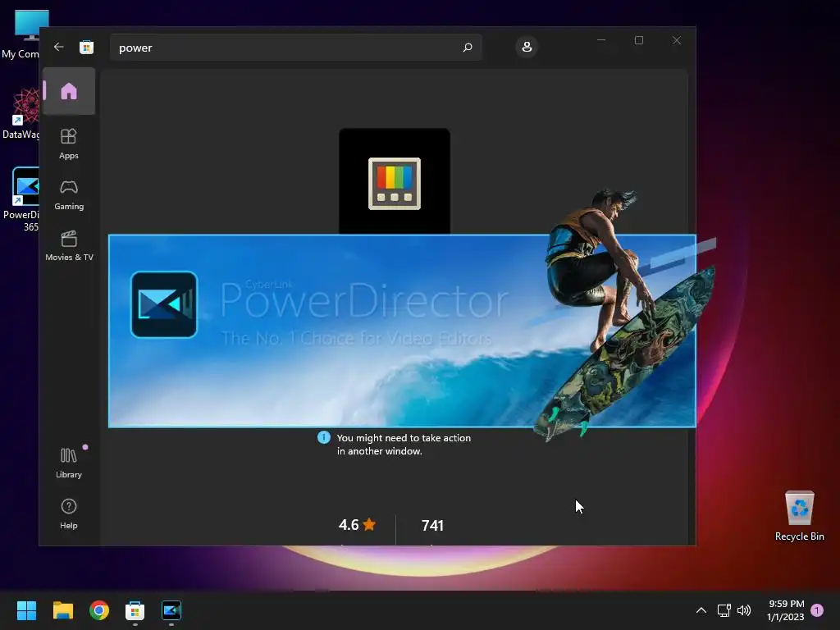Go back using the Store back arrow
Image resolution: width=840 pixels, height=630 pixels.
click(x=58, y=47)
